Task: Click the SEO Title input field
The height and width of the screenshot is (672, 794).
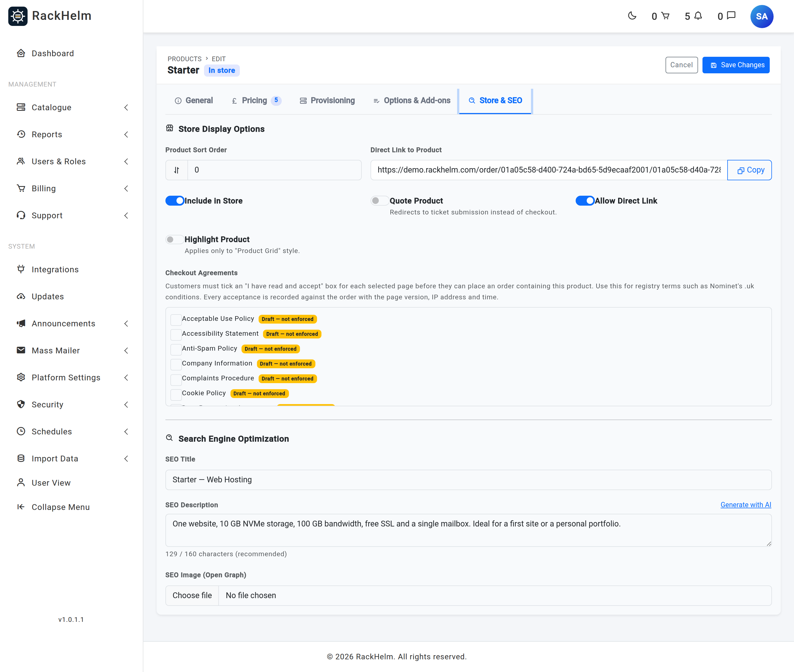Action: (x=468, y=480)
